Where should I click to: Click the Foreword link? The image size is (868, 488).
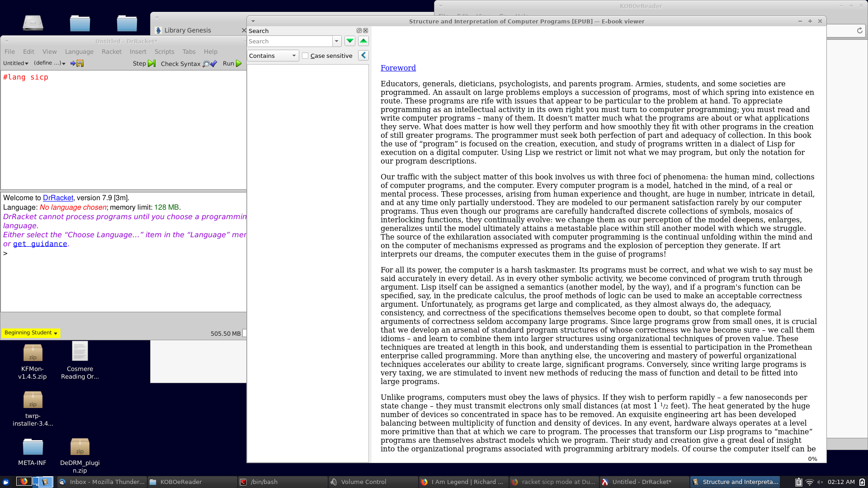click(x=398, y=68)
